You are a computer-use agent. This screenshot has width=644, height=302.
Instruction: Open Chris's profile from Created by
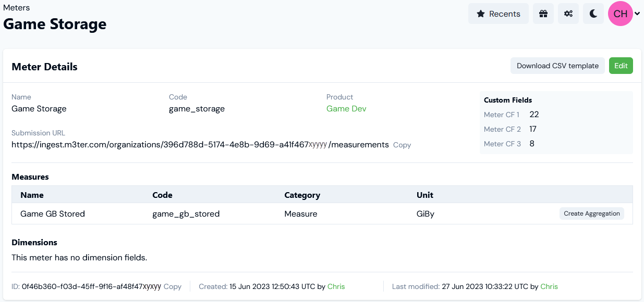(x=336, y=286)
